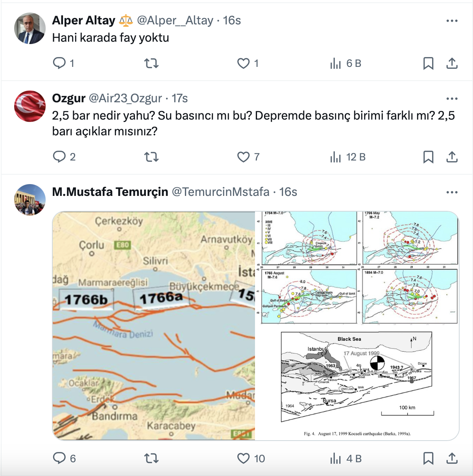Like Ozgur's tweet
The width and height of the screenshot is (473, 476).
click(x=244, y=157)
